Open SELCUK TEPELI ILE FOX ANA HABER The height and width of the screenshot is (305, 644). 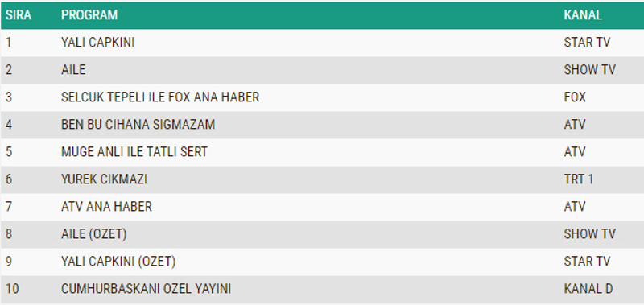pyautogui.click(x=160, y=97)
